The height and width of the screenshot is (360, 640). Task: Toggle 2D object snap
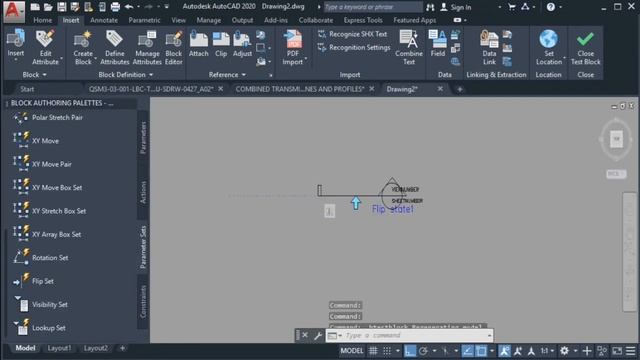click(482, 351)
